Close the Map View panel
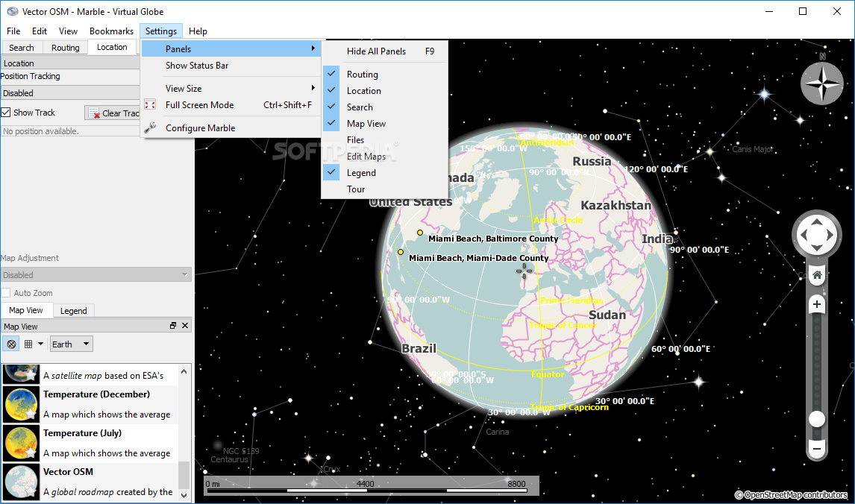Viewport: 855px width, 504px height. [x=185, y=325]
